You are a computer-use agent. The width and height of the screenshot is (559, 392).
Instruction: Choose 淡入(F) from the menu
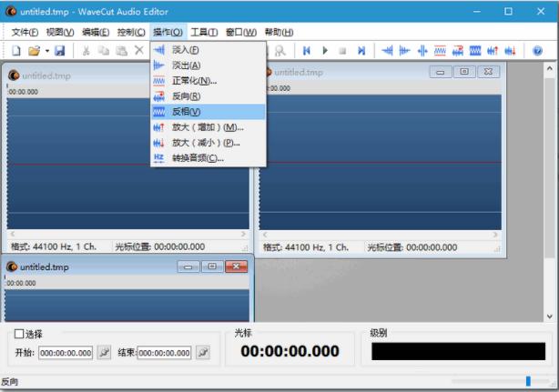point(208,50)
